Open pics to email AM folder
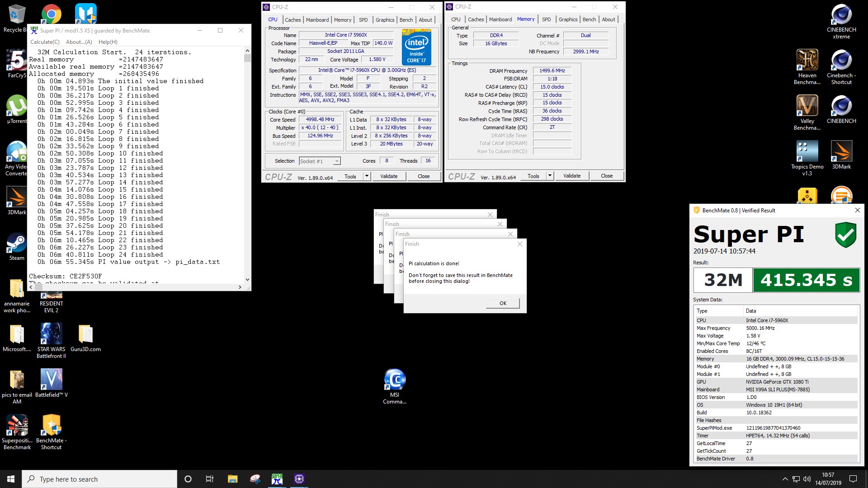Viewport: 868px width, 488px height. click(x=17, y=386)
